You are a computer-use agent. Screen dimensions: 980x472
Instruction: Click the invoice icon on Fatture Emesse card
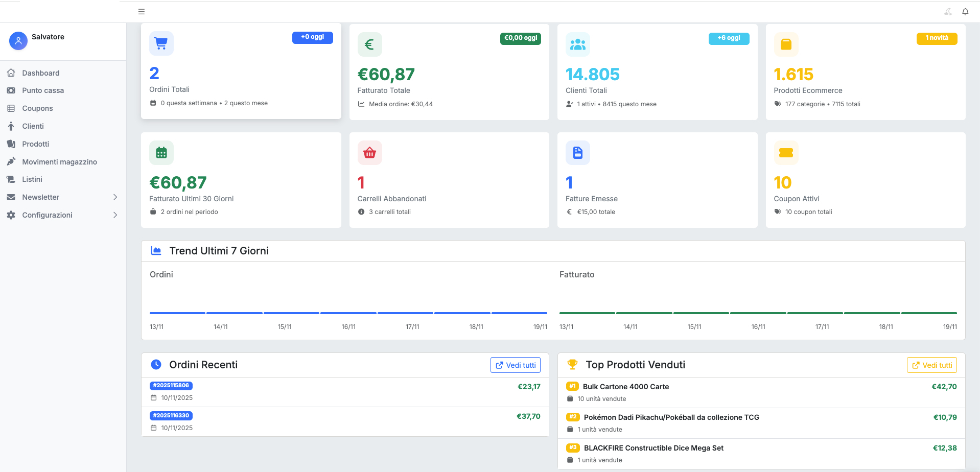pyautogui.click(x=577, y=152)
